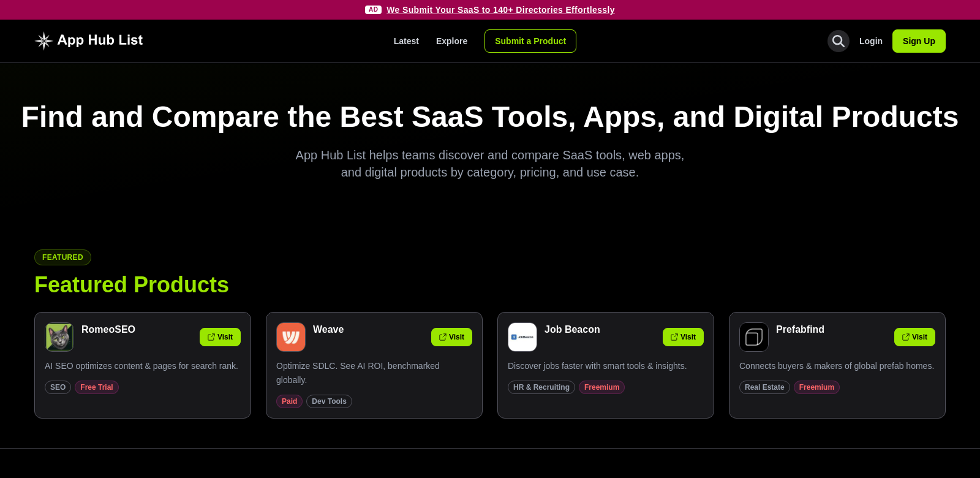
Task: Click the Weave SDLC description text
Action: [x=358, y=373]
